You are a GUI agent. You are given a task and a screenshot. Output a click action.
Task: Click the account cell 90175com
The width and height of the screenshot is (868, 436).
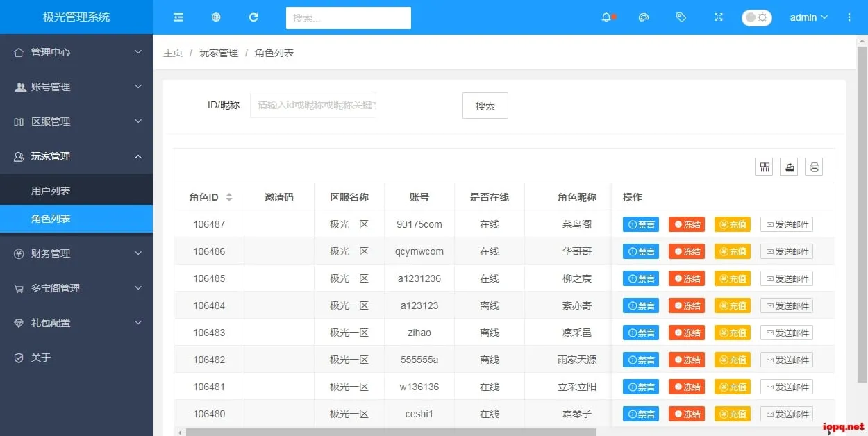tap(419, 224)
